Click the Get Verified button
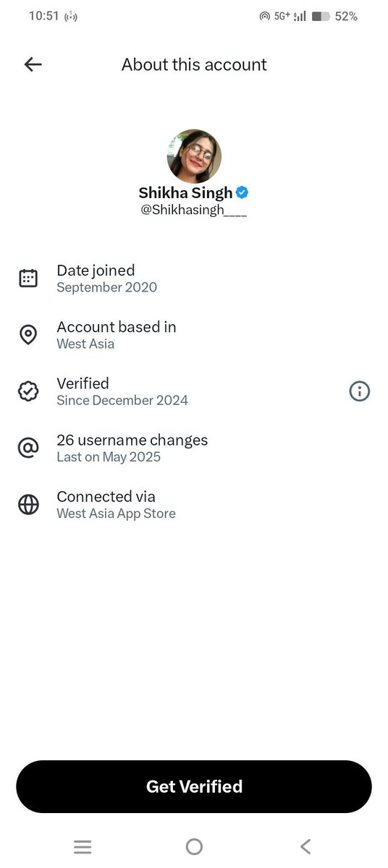The width and height of the screenshot is (388, 868). click(x=194, y=786)
